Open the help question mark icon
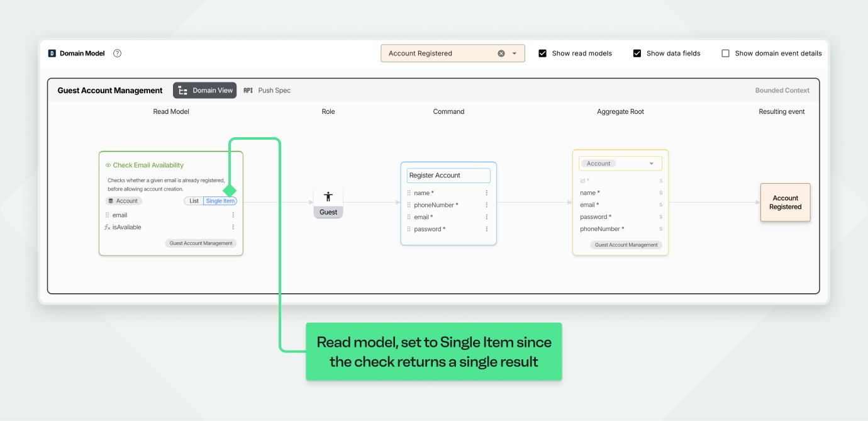This screenshot has height=421, width=868. pos(117,53)
